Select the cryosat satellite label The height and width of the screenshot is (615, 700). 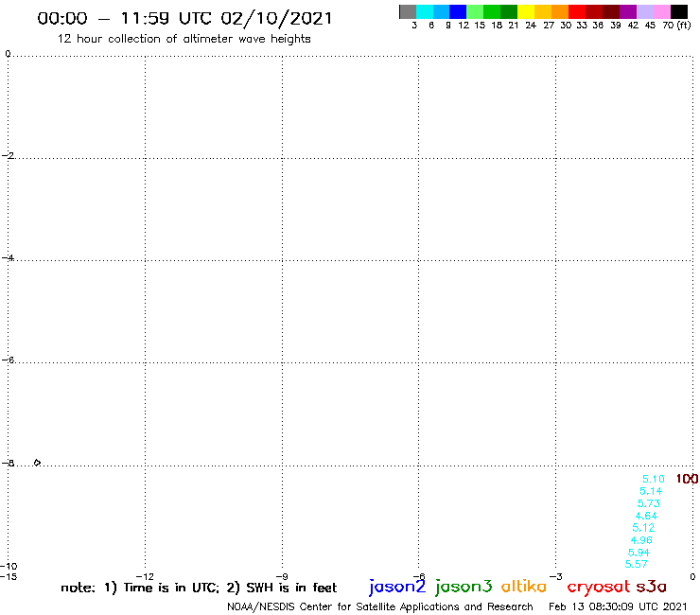pyautogui.click(x=598, y=587)
